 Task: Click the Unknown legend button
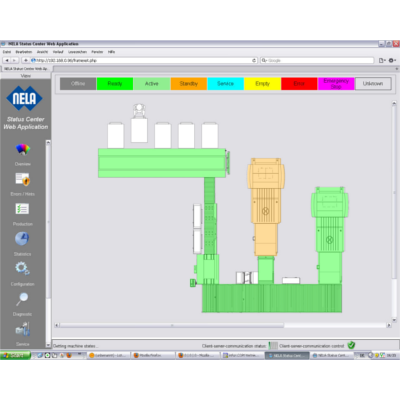coord(373,84)
